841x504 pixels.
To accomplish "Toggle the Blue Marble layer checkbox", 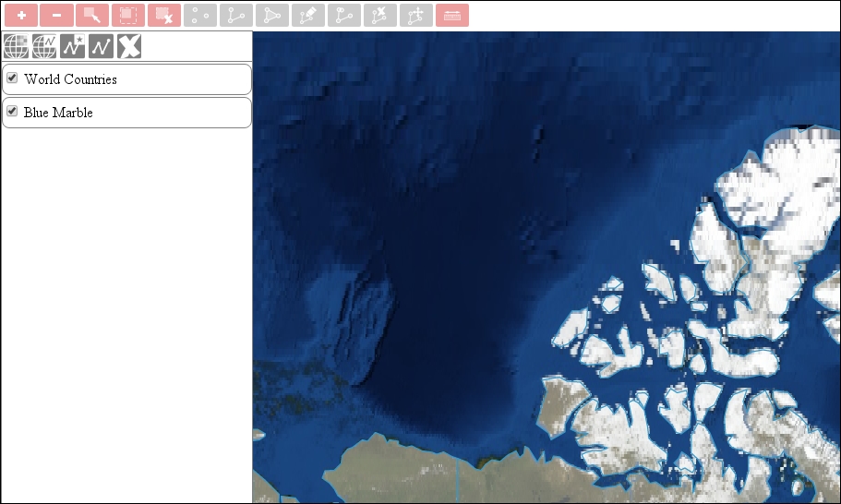I will [x=12, y=112].
